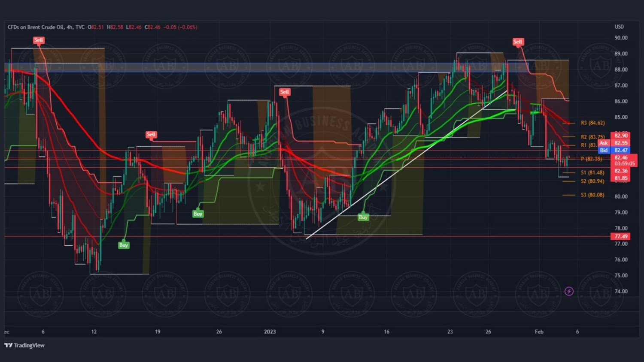Screen dimensions: 644x362
Task: Click the Bid price label
Action: 604,150
